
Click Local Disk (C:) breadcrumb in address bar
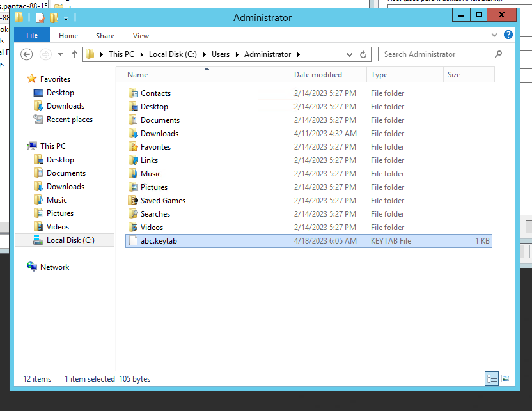[173, 54]
